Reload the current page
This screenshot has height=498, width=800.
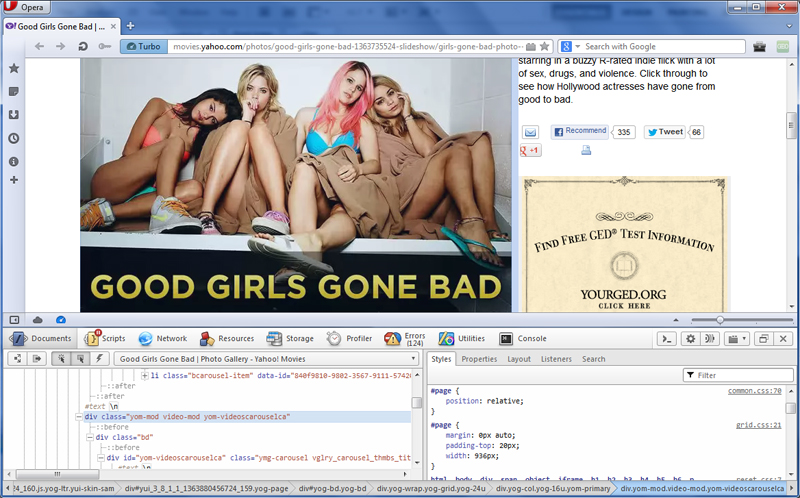click(83, 46)
